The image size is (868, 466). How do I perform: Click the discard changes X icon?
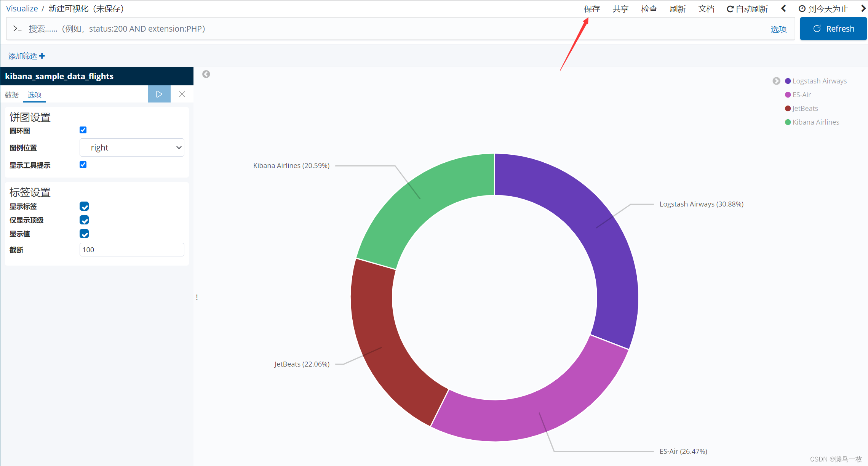182,94
